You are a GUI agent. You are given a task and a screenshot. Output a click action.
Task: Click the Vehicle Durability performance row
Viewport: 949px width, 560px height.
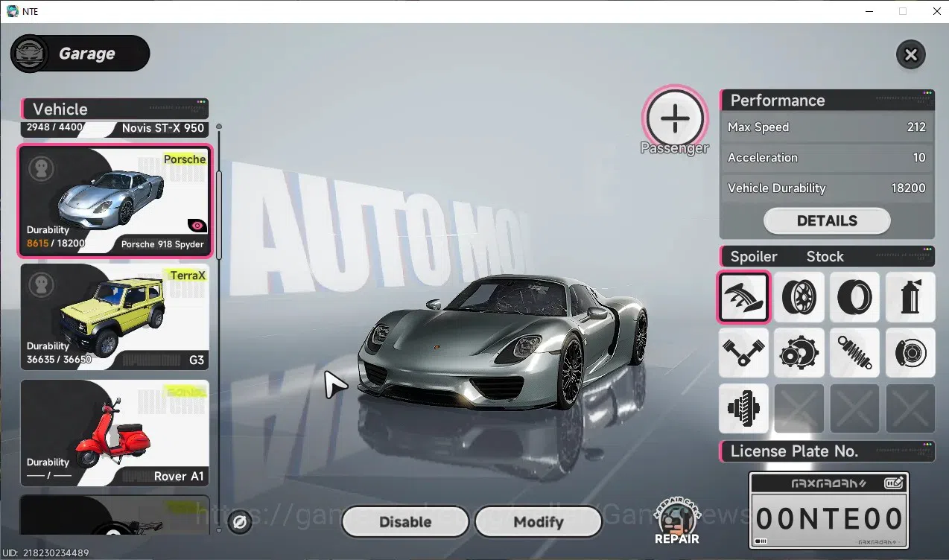point(827,188)
